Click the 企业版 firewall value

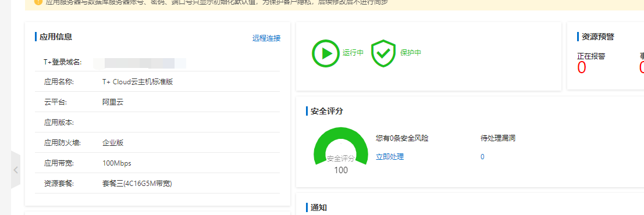tap(112, 143)
